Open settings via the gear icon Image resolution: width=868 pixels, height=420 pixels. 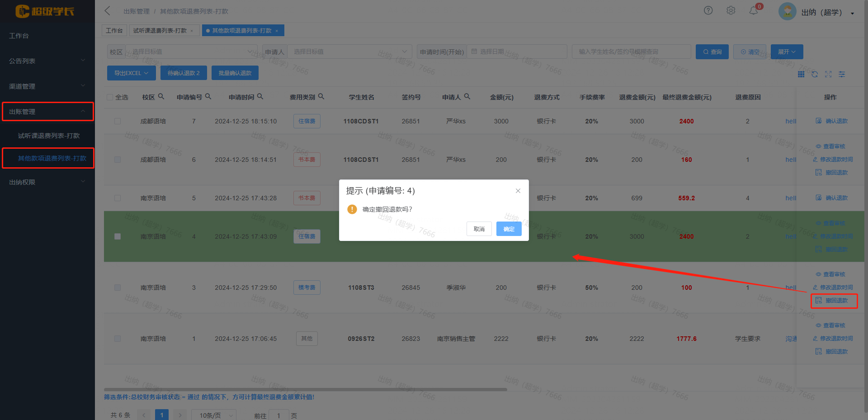tap(731, 10)
